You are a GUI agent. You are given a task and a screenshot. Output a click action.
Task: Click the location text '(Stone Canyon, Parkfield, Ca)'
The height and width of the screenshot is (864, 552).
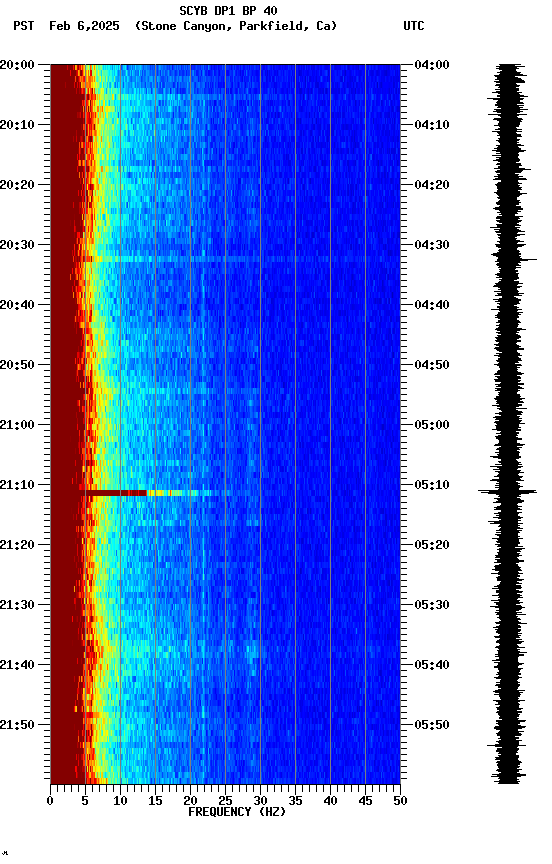coord(236,26)
